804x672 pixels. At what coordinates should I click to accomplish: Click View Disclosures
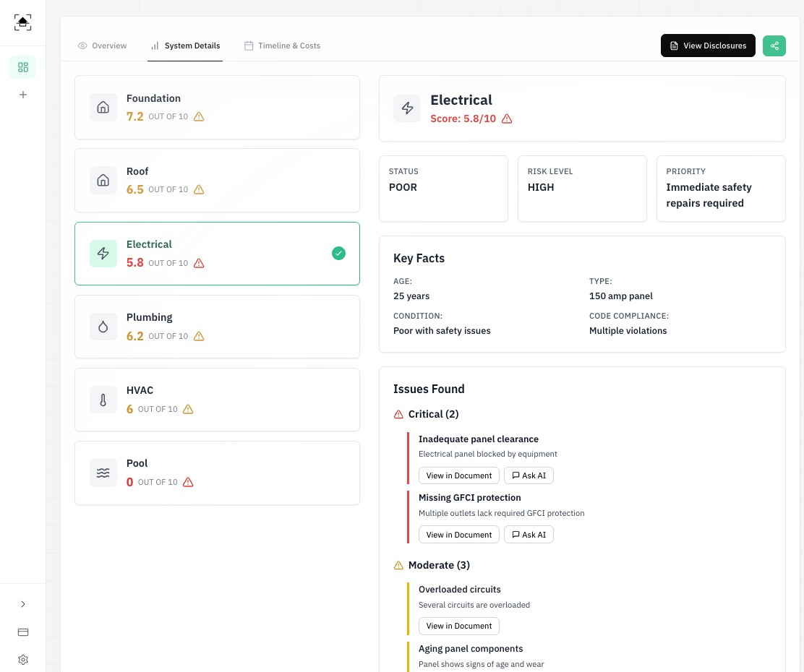708,46
